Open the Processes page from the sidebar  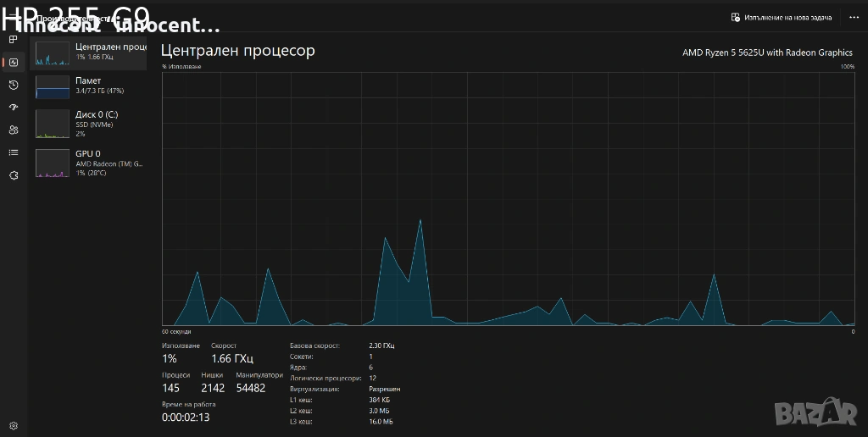[x=14, y=39]
